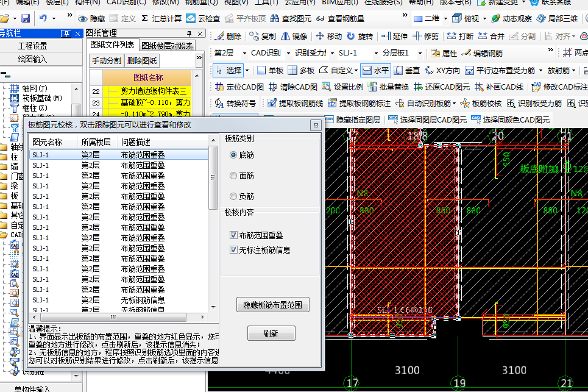This screenshot has width=588, height=392.
Task: Select the 面筋 radio button
Action: pos(233,176)
